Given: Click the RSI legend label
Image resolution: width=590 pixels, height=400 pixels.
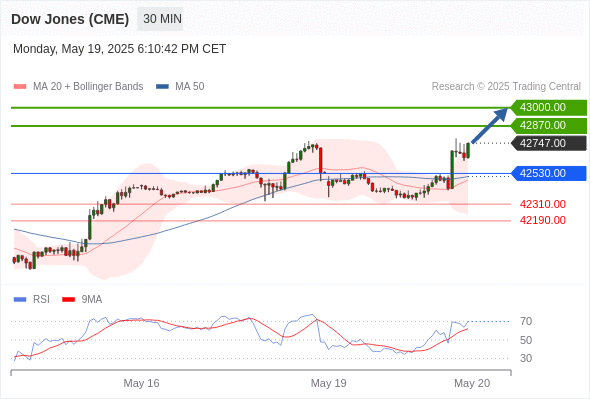Looking at the screenshot, I should pyautogui.click(x=41, y=300).
